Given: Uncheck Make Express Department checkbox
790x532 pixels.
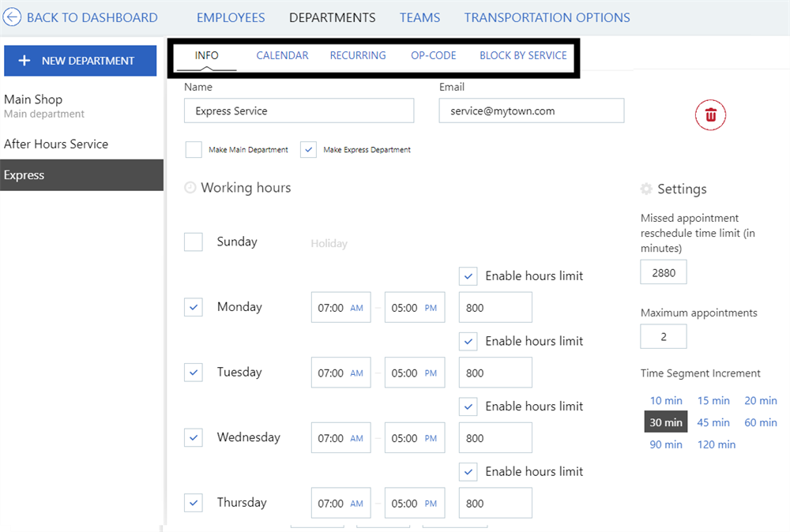Looking at the screenshot, I should point(308,149).
